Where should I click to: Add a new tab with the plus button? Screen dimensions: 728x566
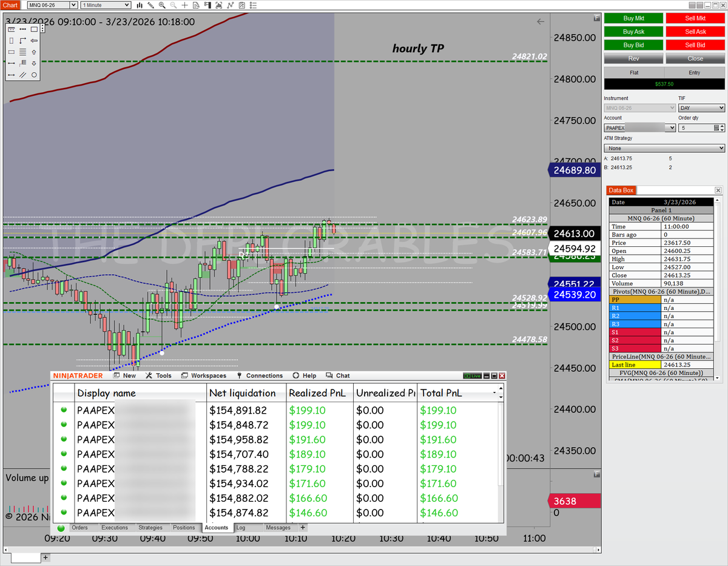pos(303,528)
